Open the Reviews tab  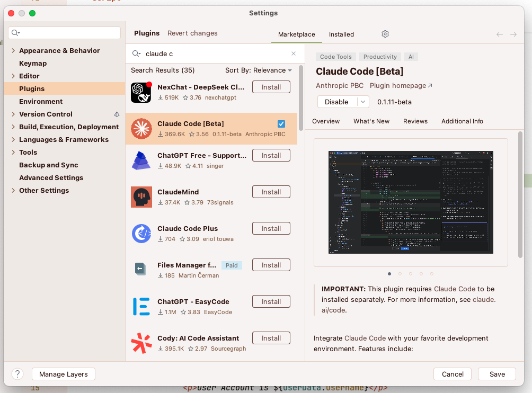415,121
